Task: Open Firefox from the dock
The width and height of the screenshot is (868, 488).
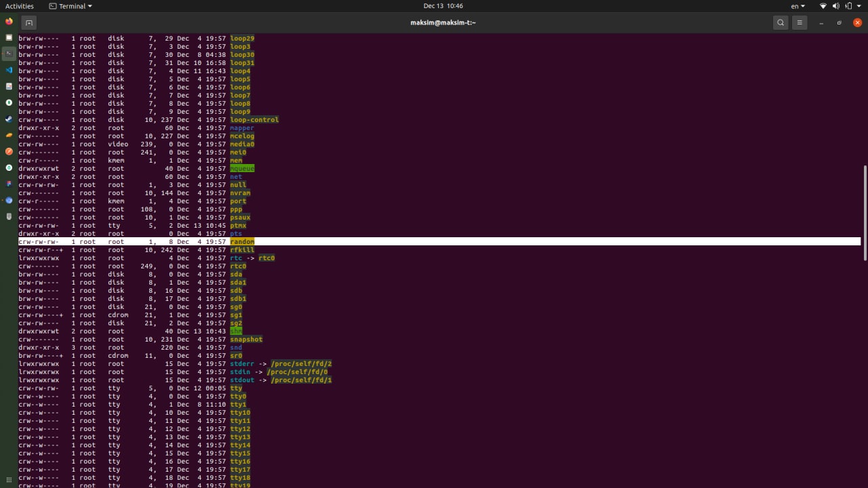Action: point(9,22)
